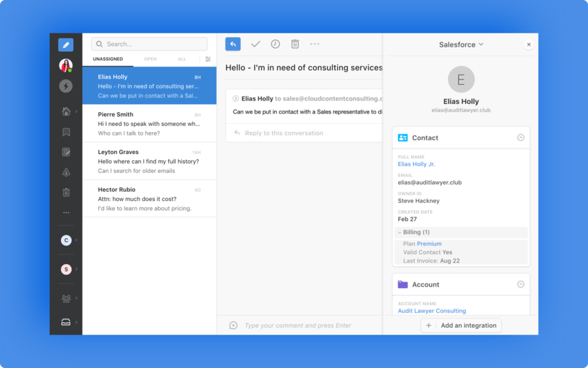Click Reply to this conversation field

point(304,133)
